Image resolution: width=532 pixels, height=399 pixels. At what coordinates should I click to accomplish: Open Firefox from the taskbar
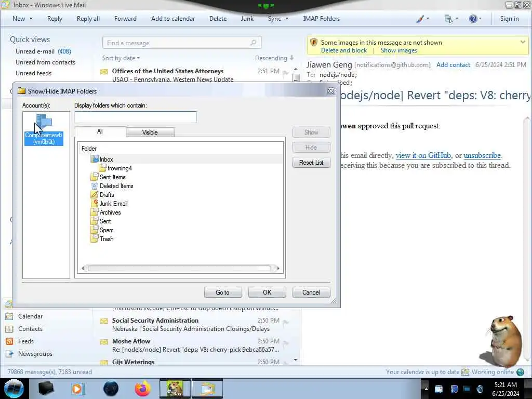pos(142,389)
